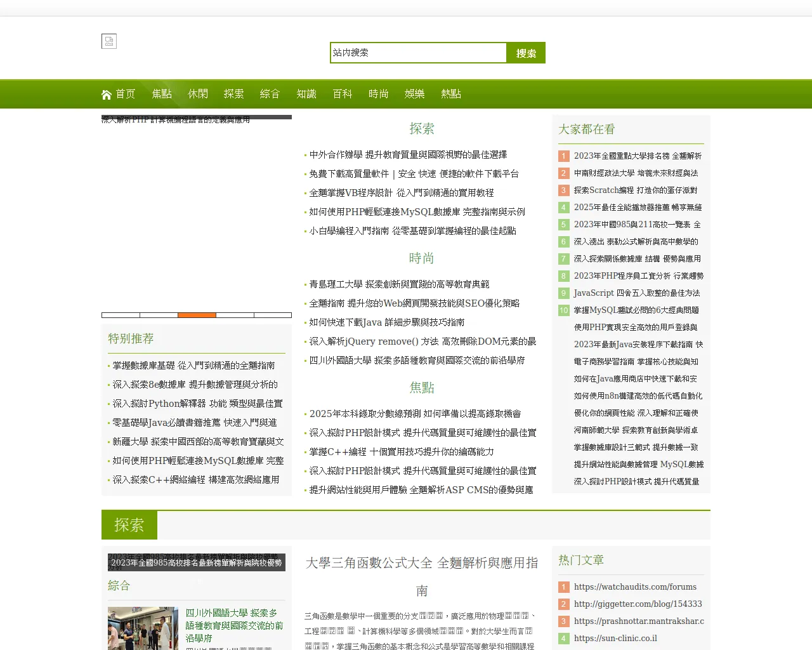This screenshot has width=812, height=650.
Task: Click the green 探索 section tab lower down
Action: [129, 525]
